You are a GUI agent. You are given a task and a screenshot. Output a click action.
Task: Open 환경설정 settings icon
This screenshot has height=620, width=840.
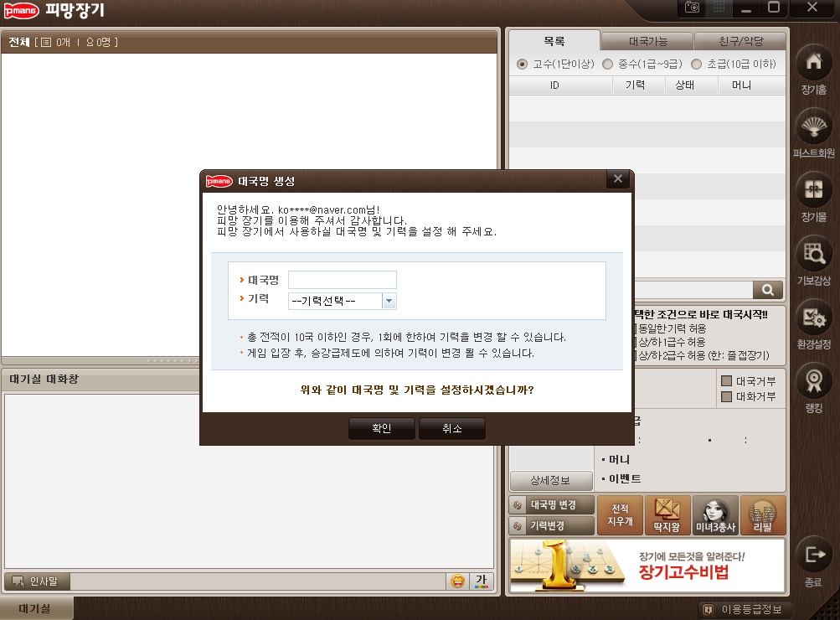click(x=813, y=318)
